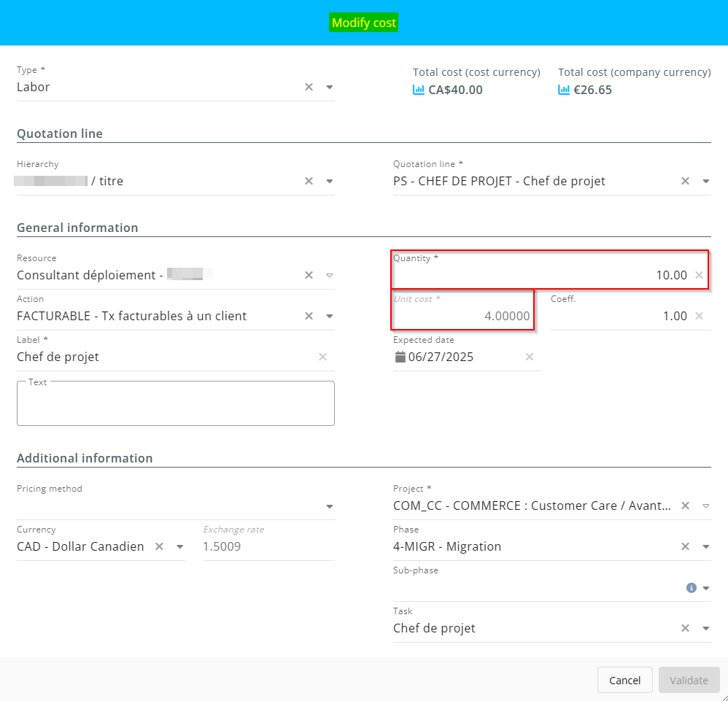Clear the Quotation line field value

tap(685, 181)
